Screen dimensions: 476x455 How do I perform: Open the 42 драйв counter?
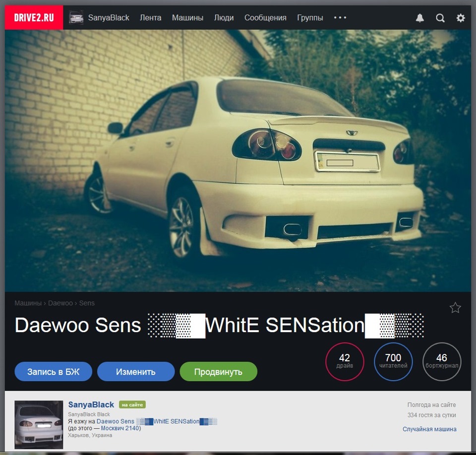pos(345,361)
